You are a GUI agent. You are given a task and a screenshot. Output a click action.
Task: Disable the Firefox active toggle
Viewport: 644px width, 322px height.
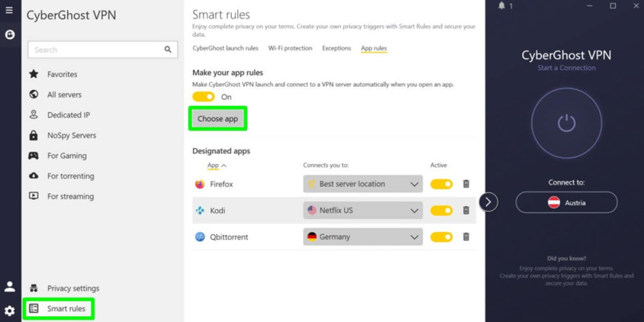(442, 184)
